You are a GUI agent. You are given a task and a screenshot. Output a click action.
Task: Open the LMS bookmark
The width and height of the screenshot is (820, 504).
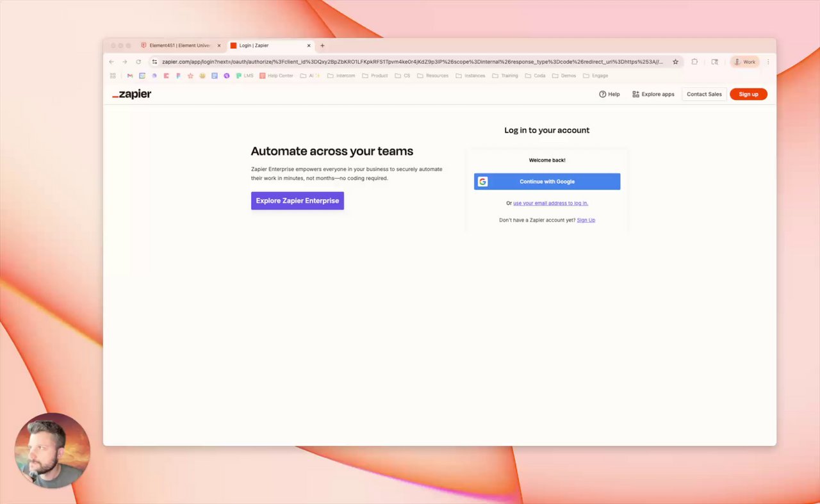[245, 76]
